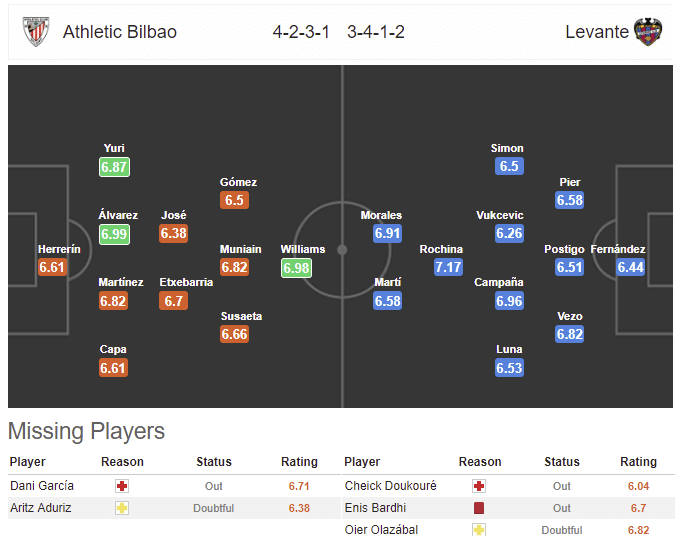Select Williams' green 6.98 rating badge
The width and height of the screenshot is (677, 546).
point(296,268)
